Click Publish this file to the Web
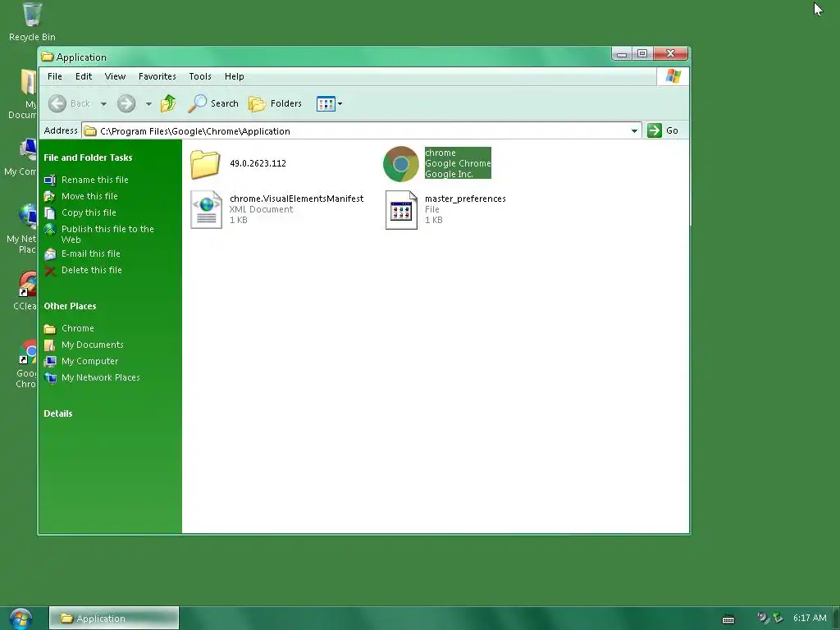 [107, 234]
